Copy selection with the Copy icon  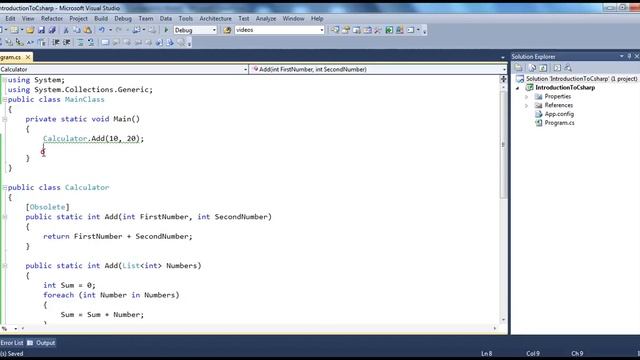(76, 30)
